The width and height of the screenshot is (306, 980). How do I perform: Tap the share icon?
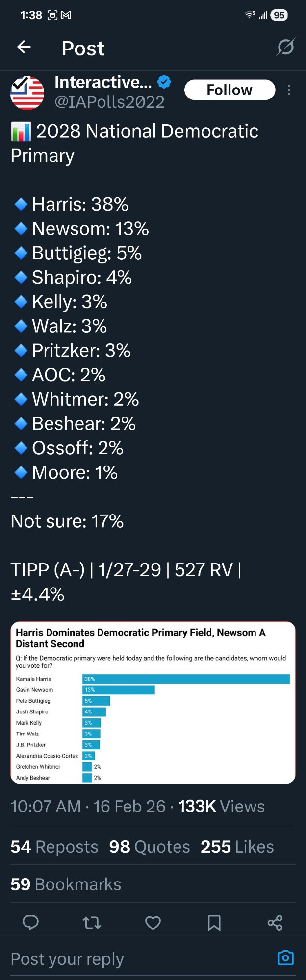click(275, 923)
